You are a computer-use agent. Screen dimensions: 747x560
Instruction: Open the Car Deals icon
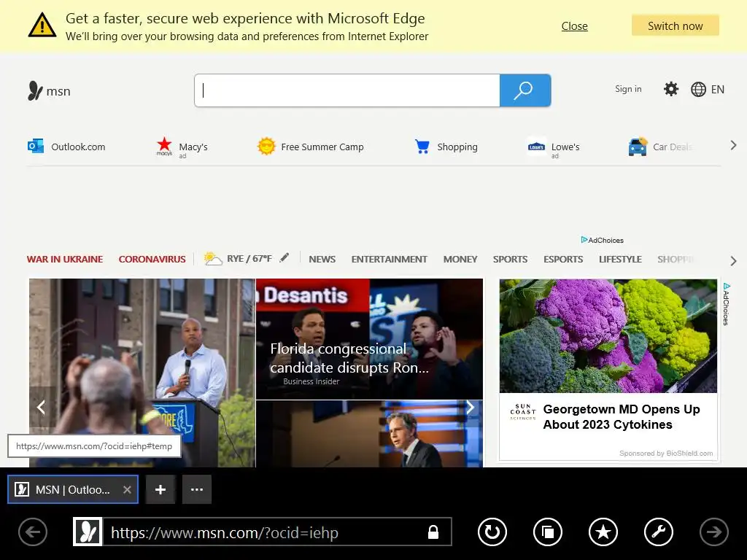638,147
